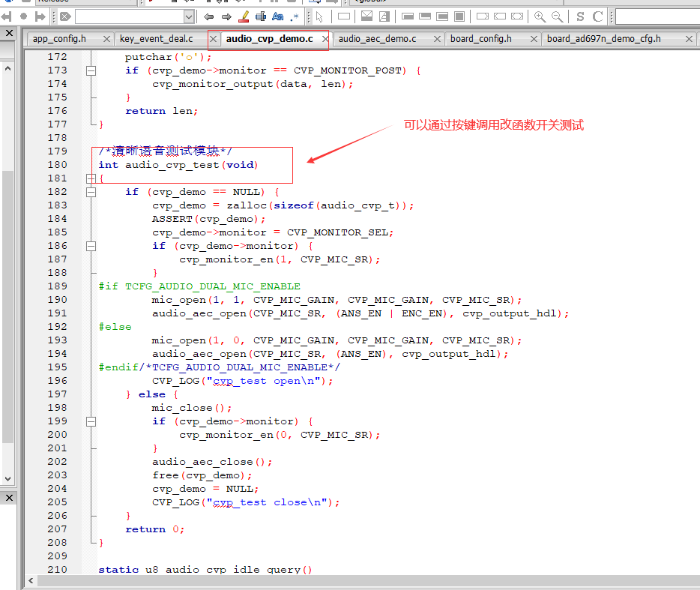Toggle match case Aa option
Screen dimensions: 700x590
(278, 17)
